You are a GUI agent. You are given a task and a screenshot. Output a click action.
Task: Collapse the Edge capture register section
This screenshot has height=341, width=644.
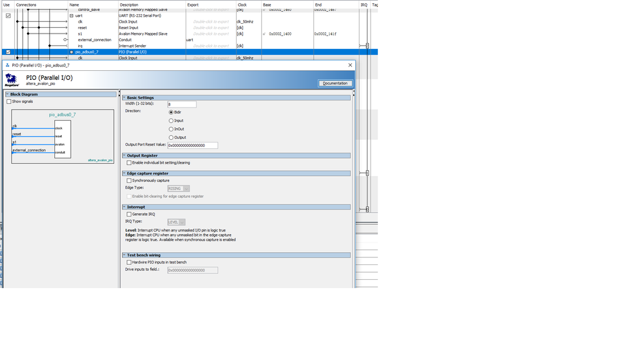click(124, 173)
